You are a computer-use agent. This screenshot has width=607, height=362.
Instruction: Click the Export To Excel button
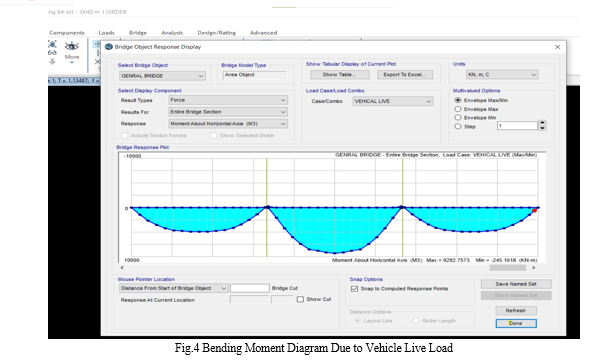[405, 75]
